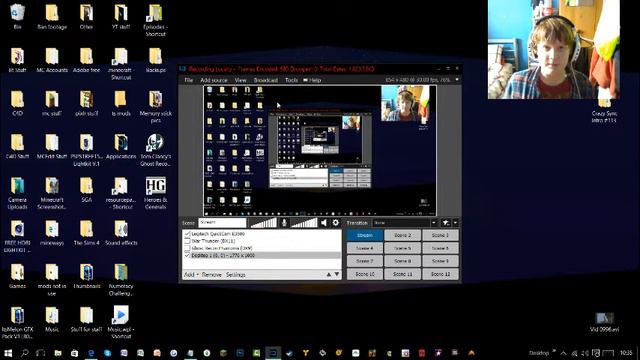Select the Music.wpl shortcut icon
640x360 pixels.
pos(121,322)
